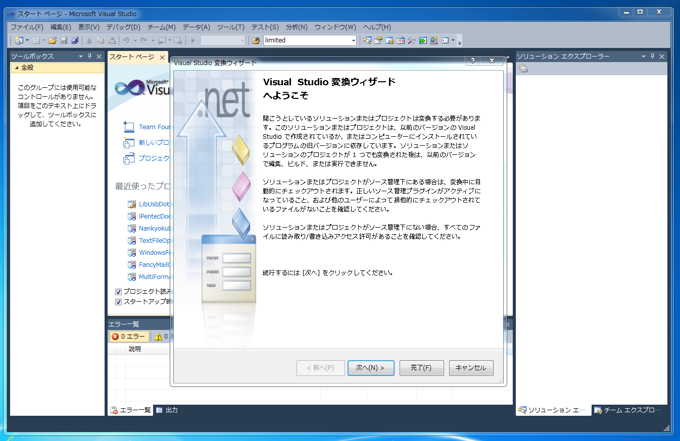Click the Add New Item toolbar icon

pyautogui.click(x=36, y=40)
